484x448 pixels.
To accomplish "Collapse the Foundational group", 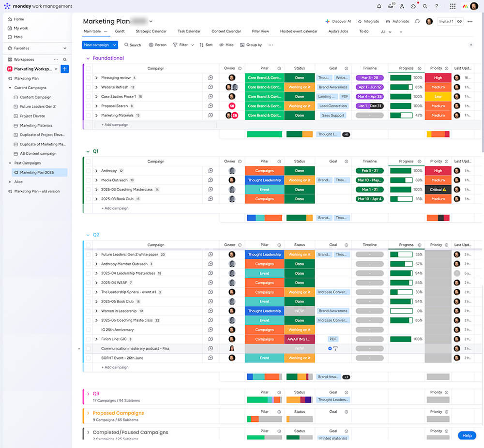I will 88,58.
